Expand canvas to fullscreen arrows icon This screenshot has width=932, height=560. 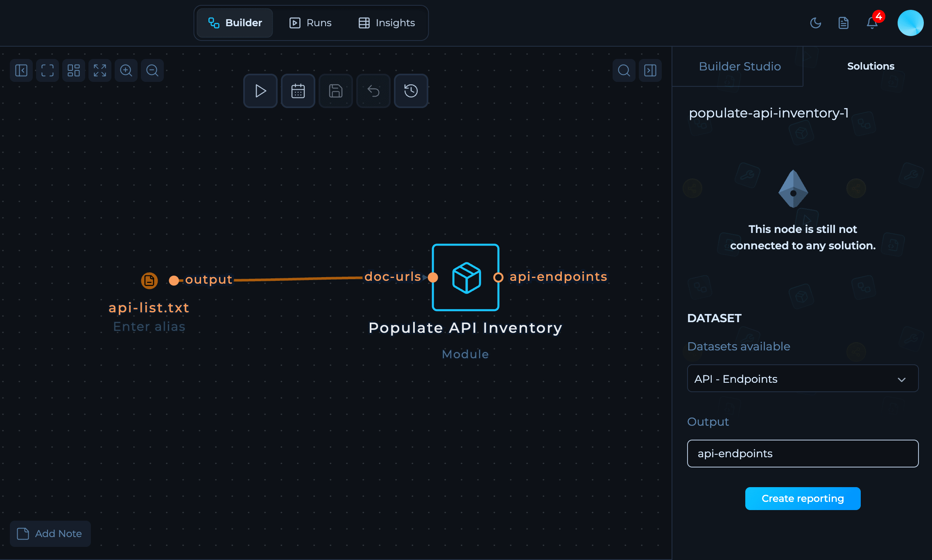click(x=100, y=70)
